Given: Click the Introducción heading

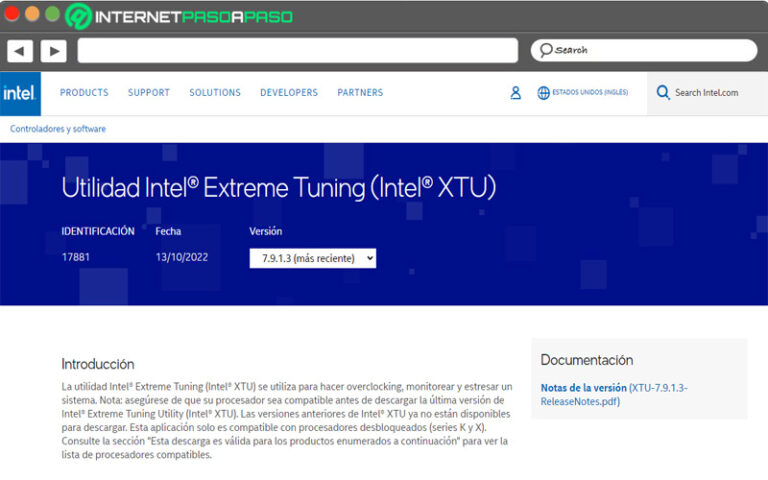Looking at the screenshot, I should (x=98, y=364).
